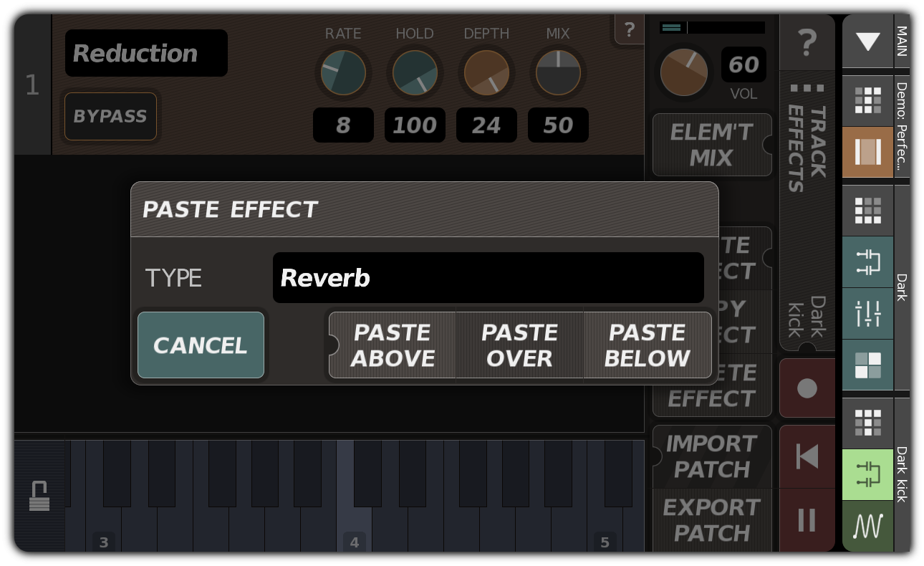Open the TYPE field showing Reverb

pyautogui.click(x=489, y=277)
